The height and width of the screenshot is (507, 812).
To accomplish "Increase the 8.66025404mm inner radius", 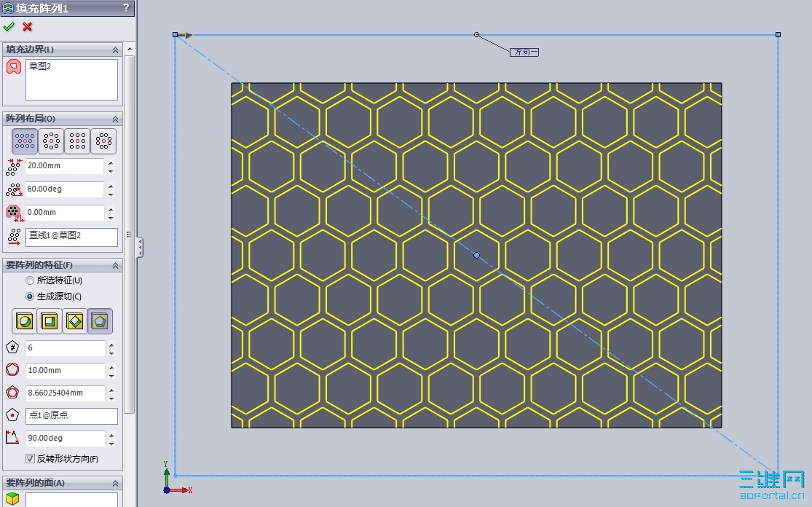I will coord(111,390).
